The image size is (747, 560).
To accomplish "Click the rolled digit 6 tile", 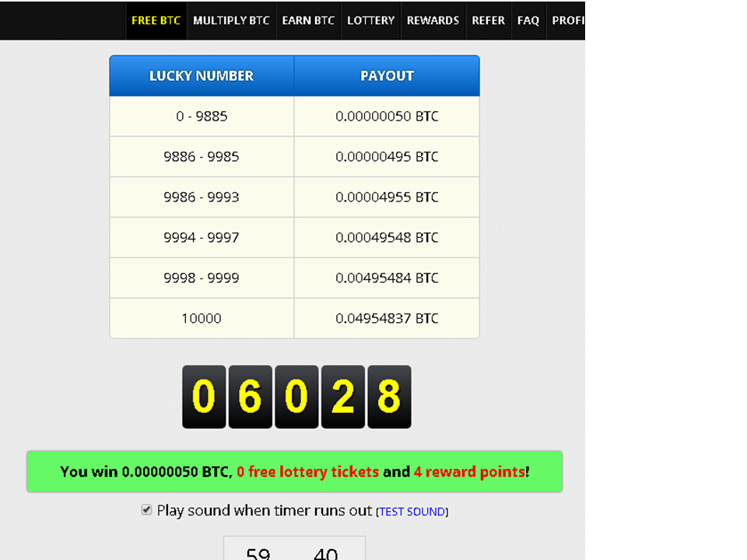I will (x=250, y=397).
